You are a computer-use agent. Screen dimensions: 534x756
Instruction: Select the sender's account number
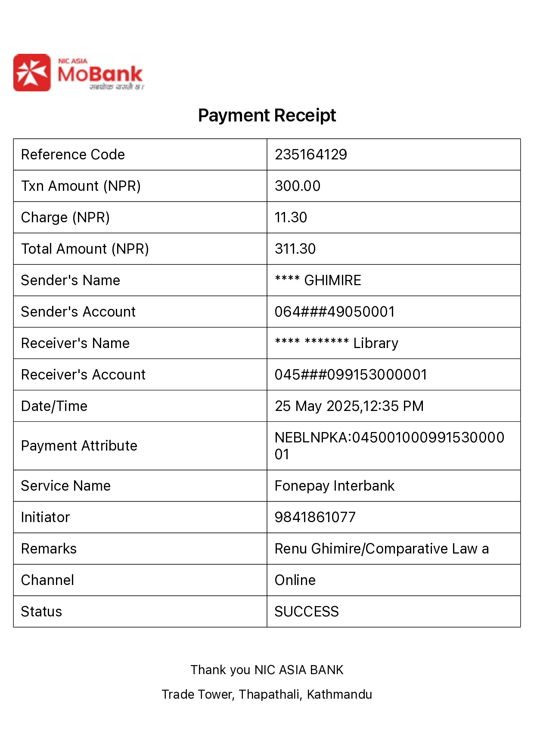pyautogui.click(x=334, y=312)
